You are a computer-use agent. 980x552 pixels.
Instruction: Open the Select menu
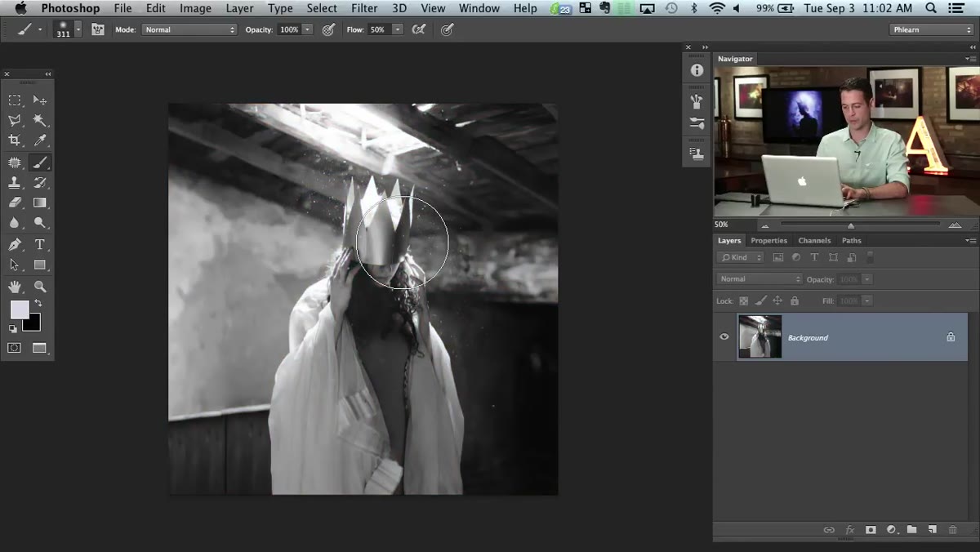click(322, 8)
